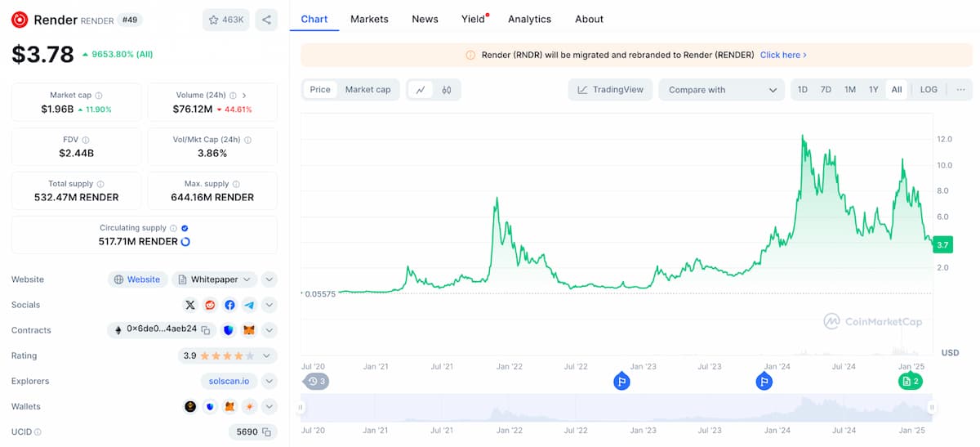Image resolution: width=980 pixels, height=447 pixels.
Task: Switch to the About tab
Action: pos(589,19)
